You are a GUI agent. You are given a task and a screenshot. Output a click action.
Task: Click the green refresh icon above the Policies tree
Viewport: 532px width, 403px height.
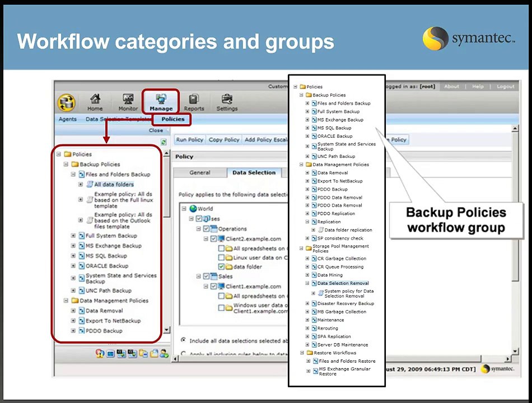click(x=164, y=142)
